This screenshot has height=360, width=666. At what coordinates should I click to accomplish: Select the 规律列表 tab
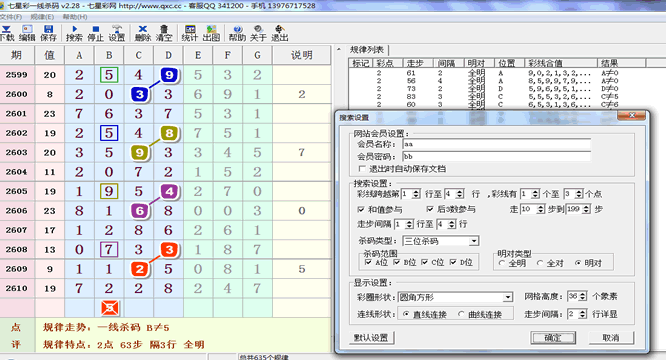pos(367,50)
